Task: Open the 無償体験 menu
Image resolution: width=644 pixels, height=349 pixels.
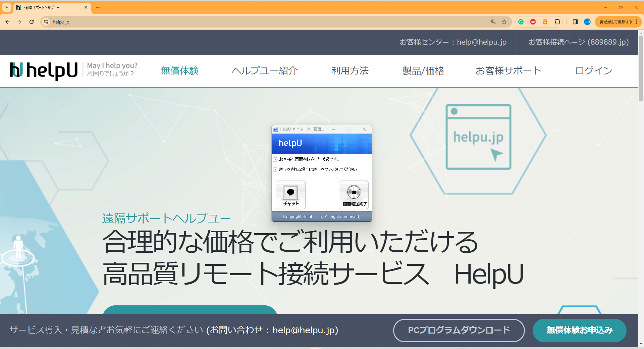Action: click(179, 70)
